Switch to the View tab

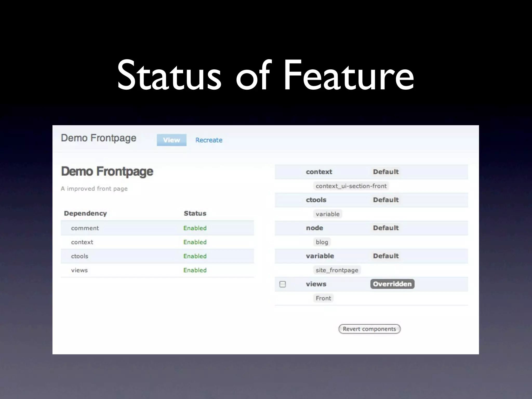[171, 140]
